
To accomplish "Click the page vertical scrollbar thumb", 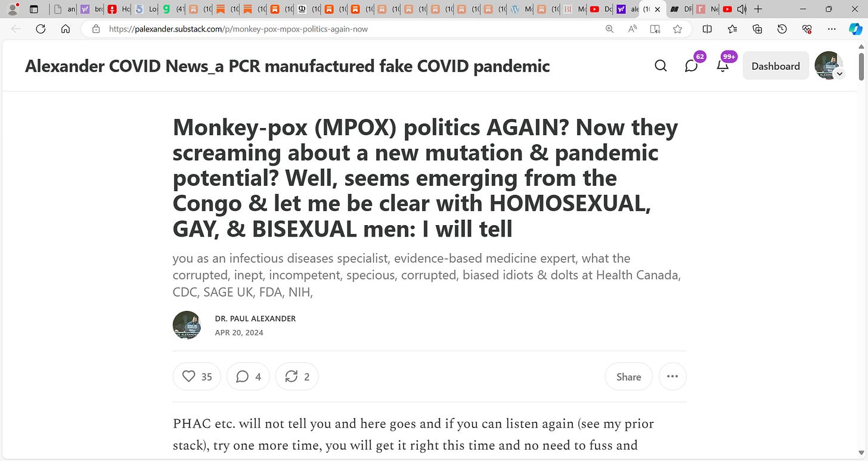I will [x=861, y=66].
